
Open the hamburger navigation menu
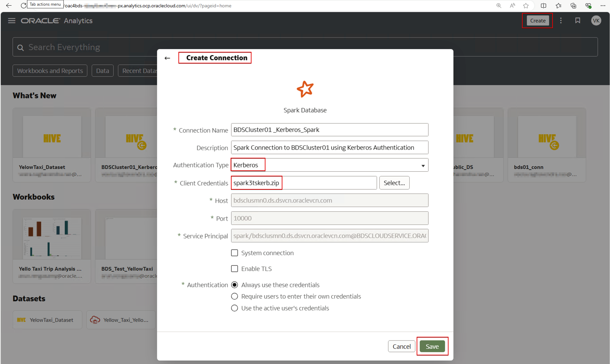click(x=12, y=21)
